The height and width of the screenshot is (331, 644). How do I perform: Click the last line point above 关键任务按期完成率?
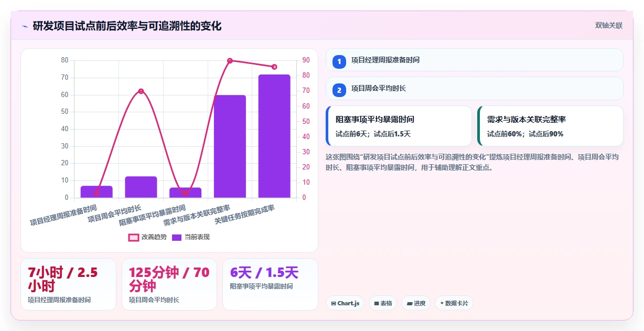[x=274, y=67]
